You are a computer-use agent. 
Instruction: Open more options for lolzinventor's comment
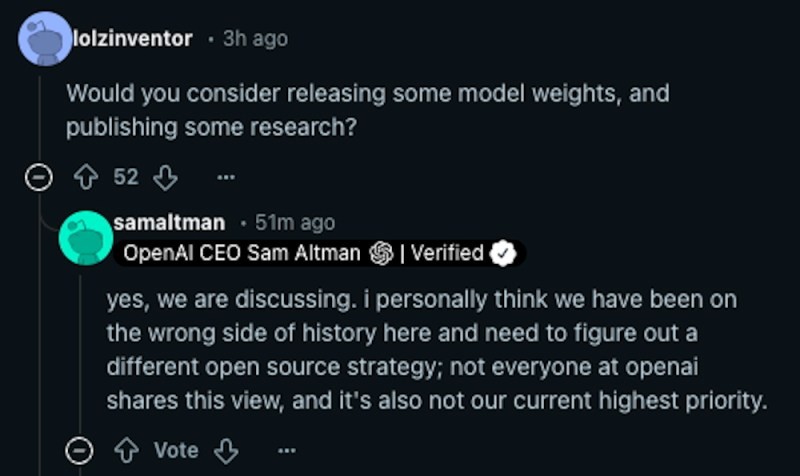click(224, 178)
